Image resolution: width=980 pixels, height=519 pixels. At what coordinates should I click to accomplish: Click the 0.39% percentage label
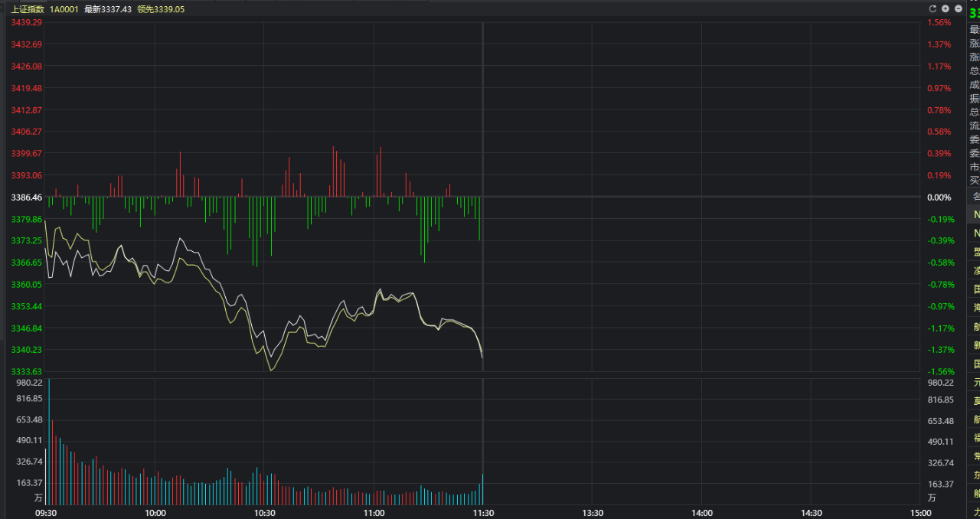point(939,153)
